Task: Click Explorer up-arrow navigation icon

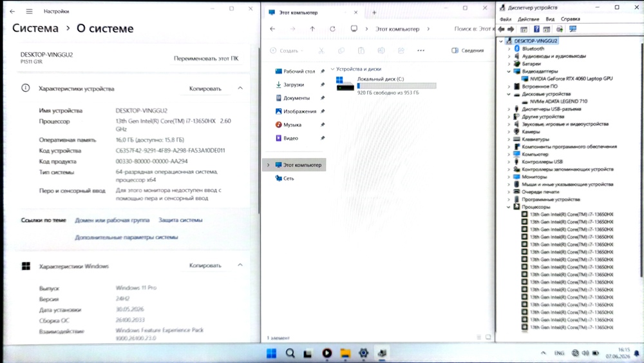Action: point(312,29)
